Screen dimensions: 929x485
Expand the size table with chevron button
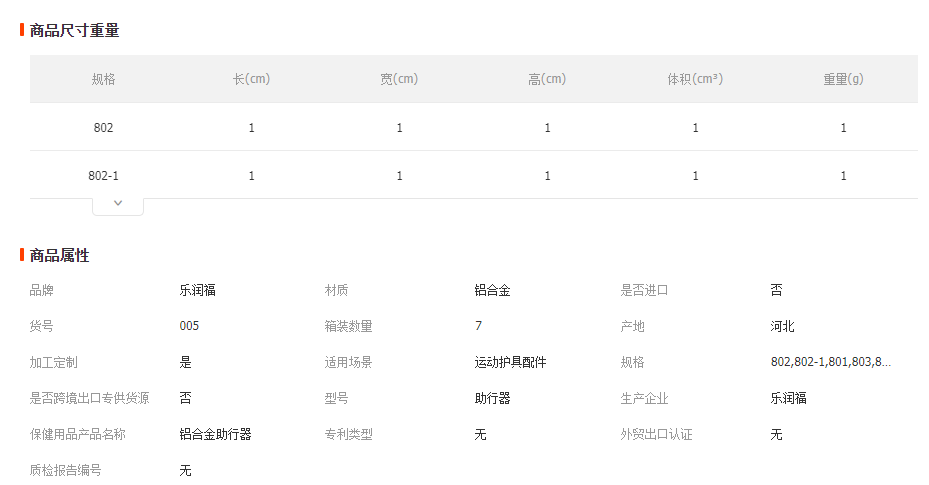[118, 205]
